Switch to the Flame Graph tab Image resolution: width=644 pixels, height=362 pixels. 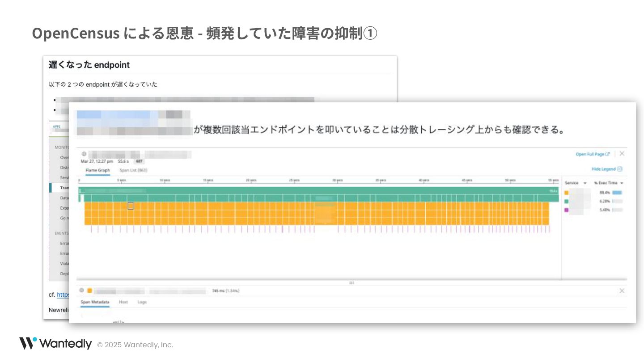[97, 170]
